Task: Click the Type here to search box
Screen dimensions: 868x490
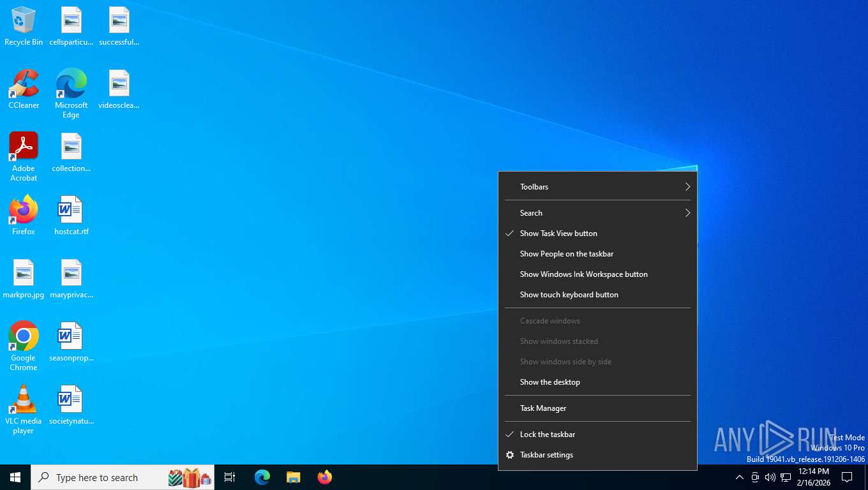Action: click(x=123, y=477)
